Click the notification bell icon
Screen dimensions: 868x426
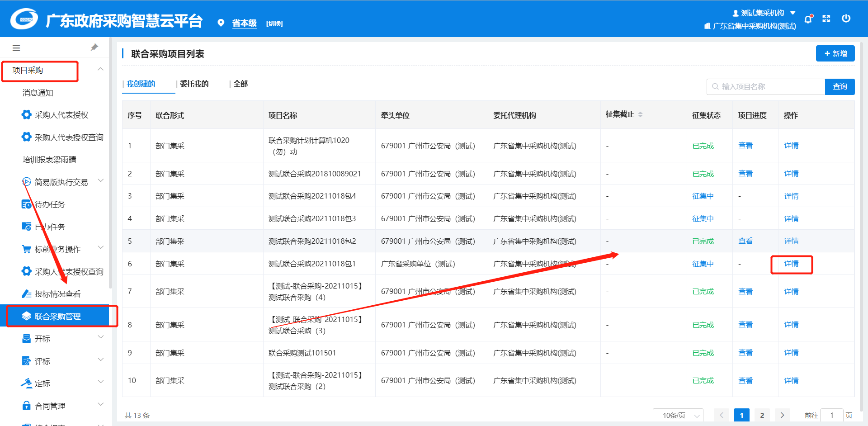[808, 19]
